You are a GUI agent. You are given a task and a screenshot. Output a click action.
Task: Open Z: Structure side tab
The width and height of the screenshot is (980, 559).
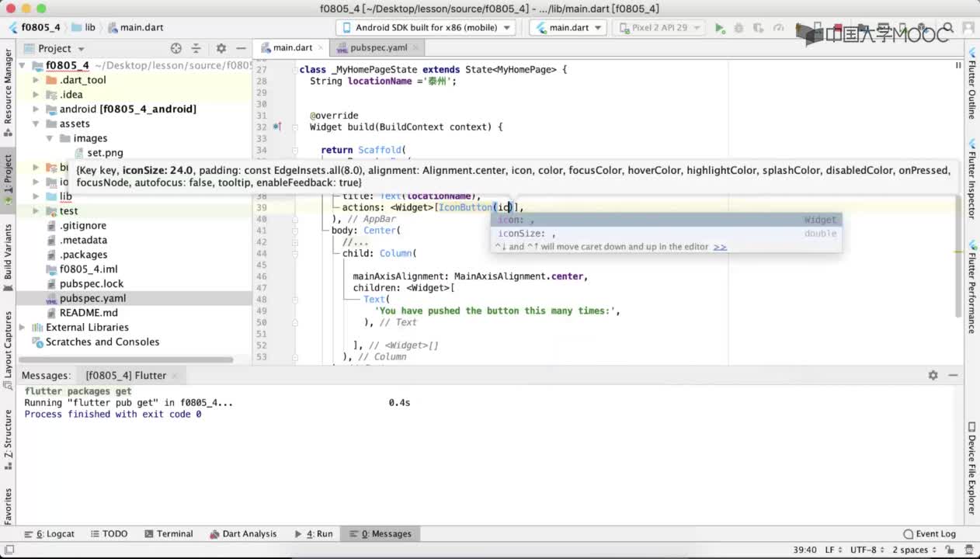click(x=8, y=439)
